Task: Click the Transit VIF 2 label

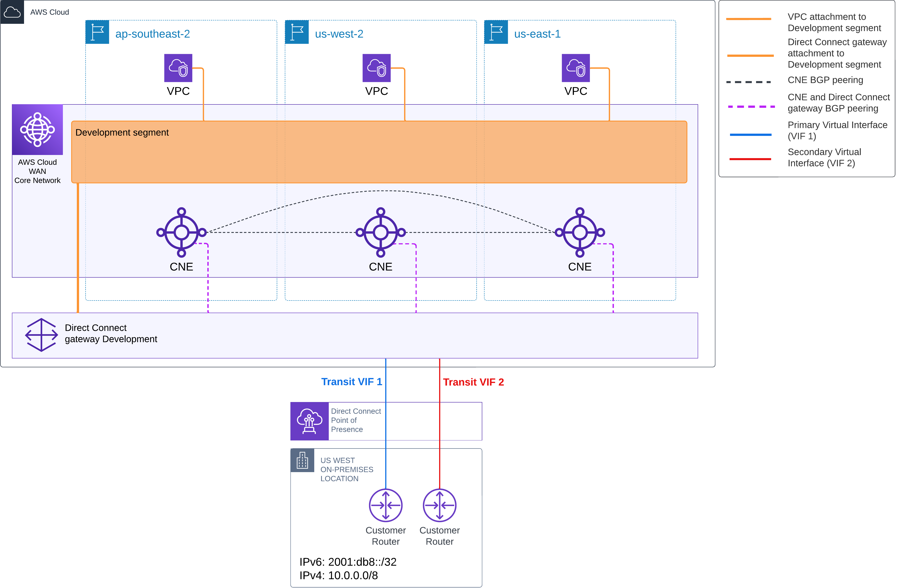Action: 474,382
